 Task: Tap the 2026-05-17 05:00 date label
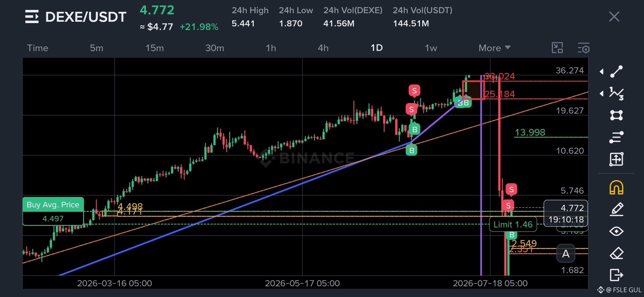pos(302,283)
